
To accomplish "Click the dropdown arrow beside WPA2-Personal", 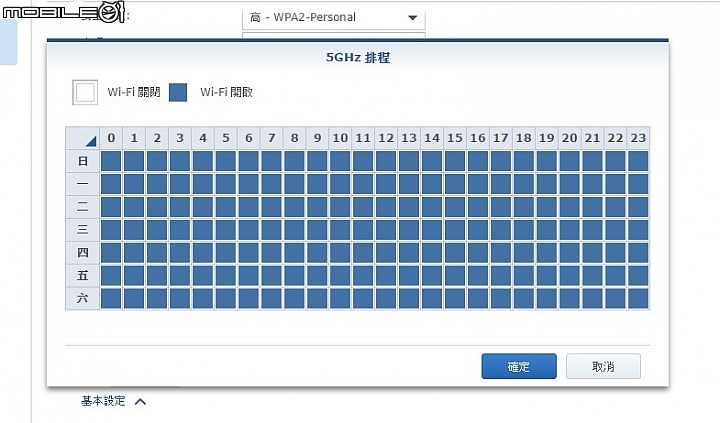I will coord(412,18).
